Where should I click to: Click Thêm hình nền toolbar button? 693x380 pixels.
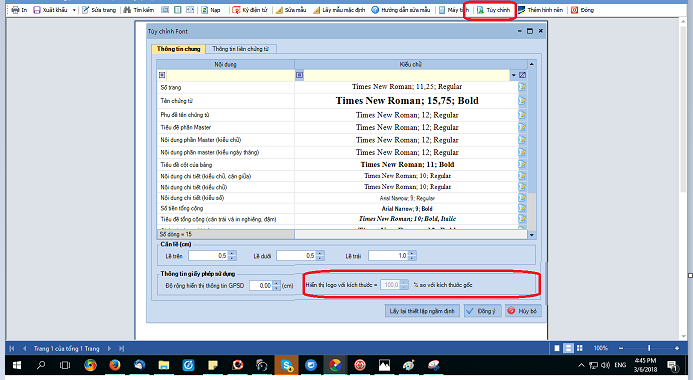click(x=540, y=10)
